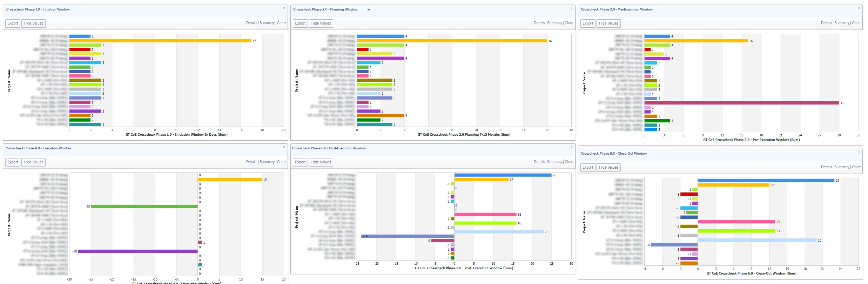The width and height of the screenshot is (868, 284).
Task: Open Details view for Phase 6.0 panel
Action: tap(826, 167)
